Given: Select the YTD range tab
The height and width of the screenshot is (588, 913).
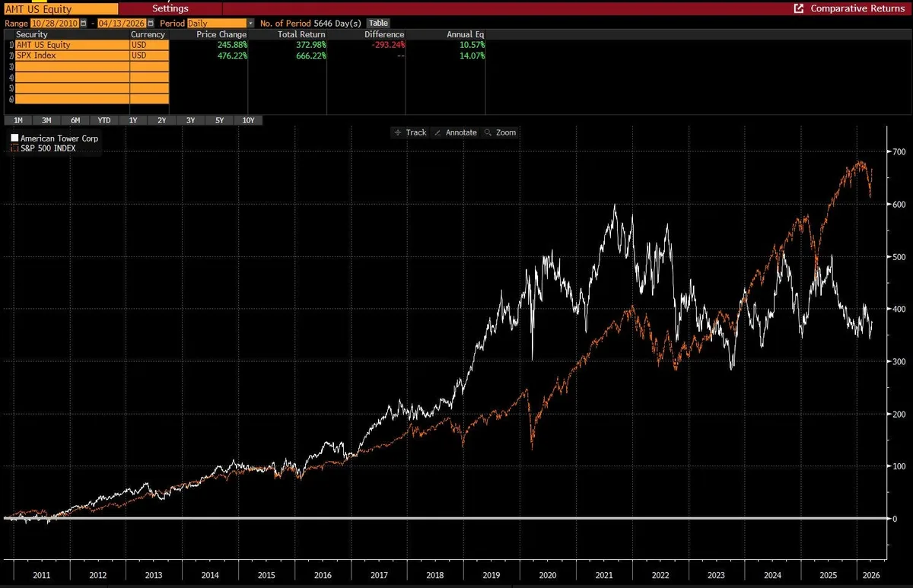Looking at the screenshot, I should (103, 119).
